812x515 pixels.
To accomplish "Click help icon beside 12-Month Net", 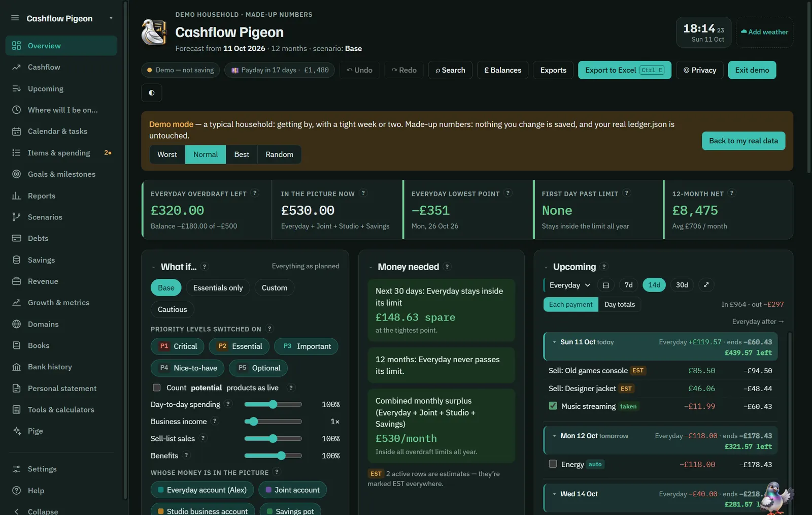I will [732, 193].
